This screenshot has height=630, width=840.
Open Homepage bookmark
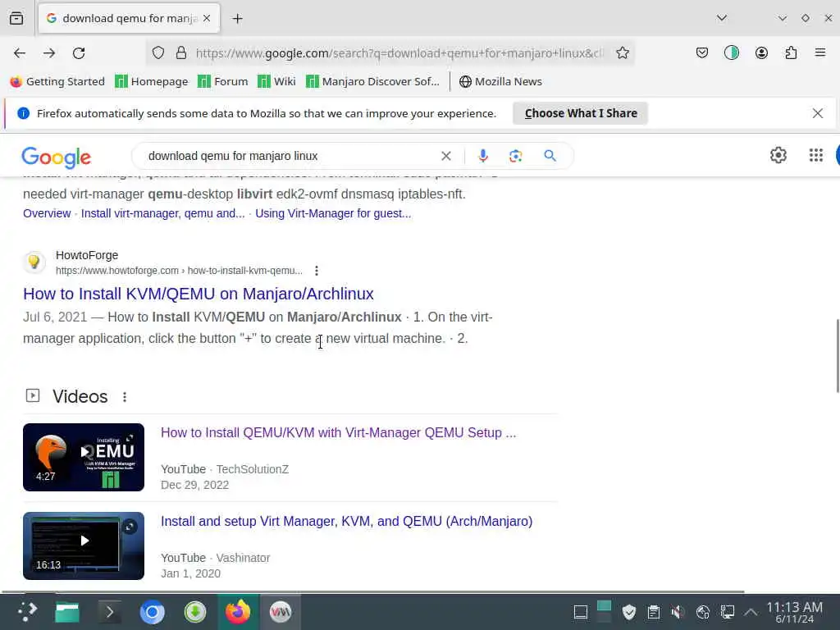152,81
